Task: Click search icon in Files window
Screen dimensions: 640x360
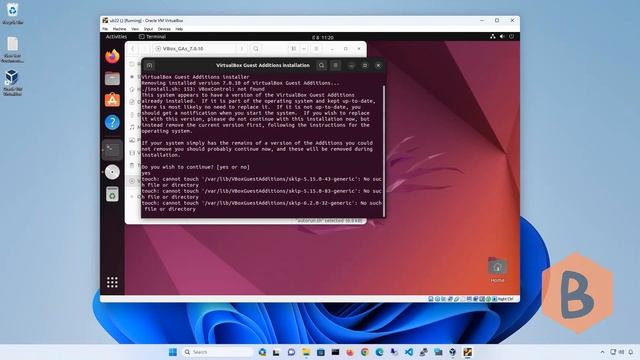Action: (x=256, y=49)
